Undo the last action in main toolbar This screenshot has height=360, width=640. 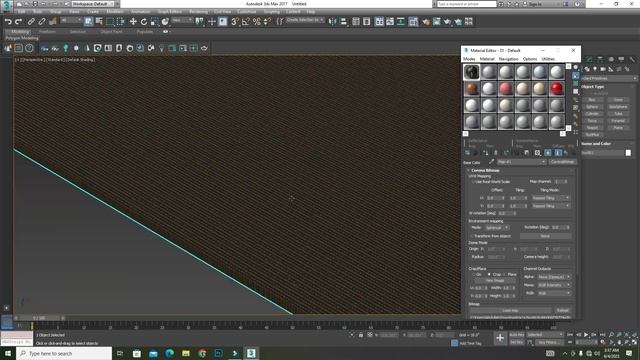coord(8,22)
